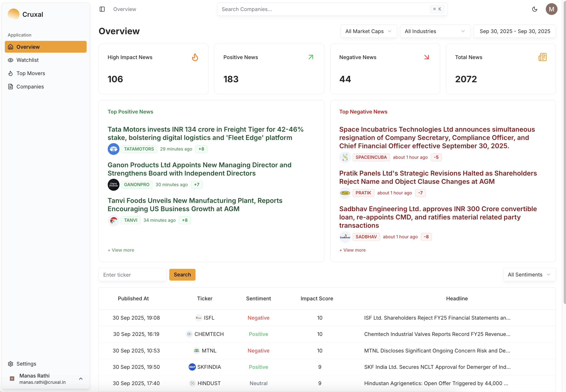Click the Sadbhav company logo

(x=345, y=237)
